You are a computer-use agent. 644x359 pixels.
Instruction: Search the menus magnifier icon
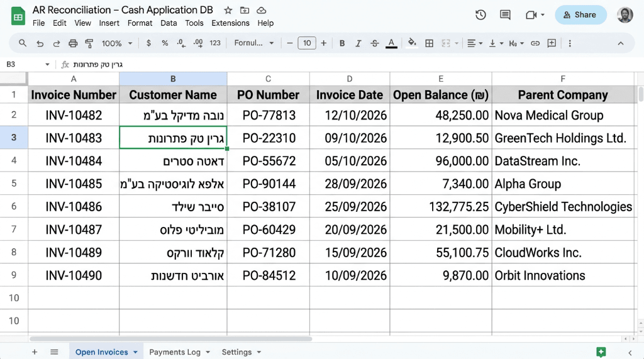(23, 43)
